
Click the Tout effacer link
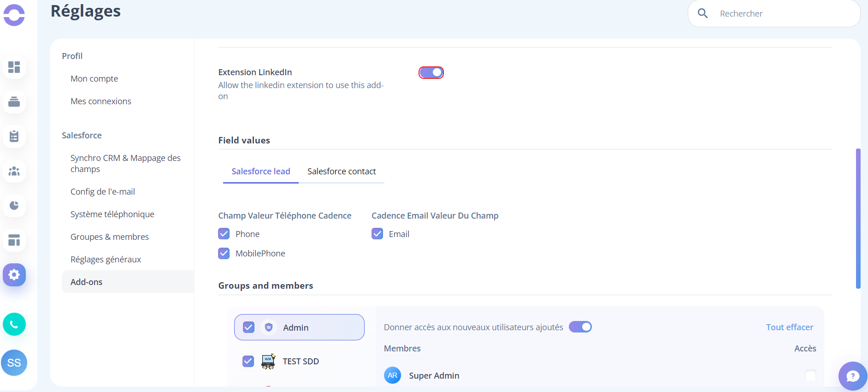tap(790, 327)
